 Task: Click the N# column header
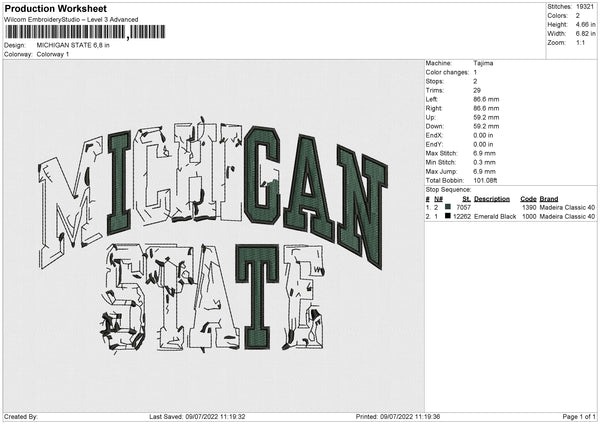click(439, 199)
